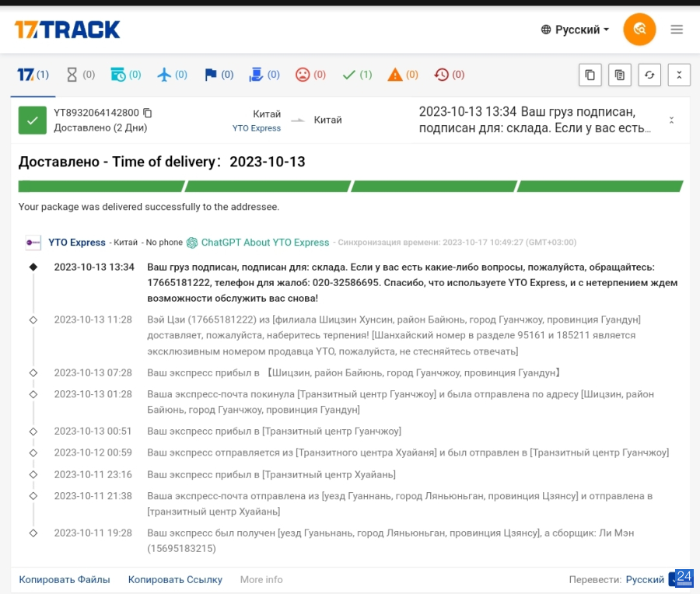Click the event marker for 2023-10-13 01:28
Screen dimensions: 700x594
point(33,394)
